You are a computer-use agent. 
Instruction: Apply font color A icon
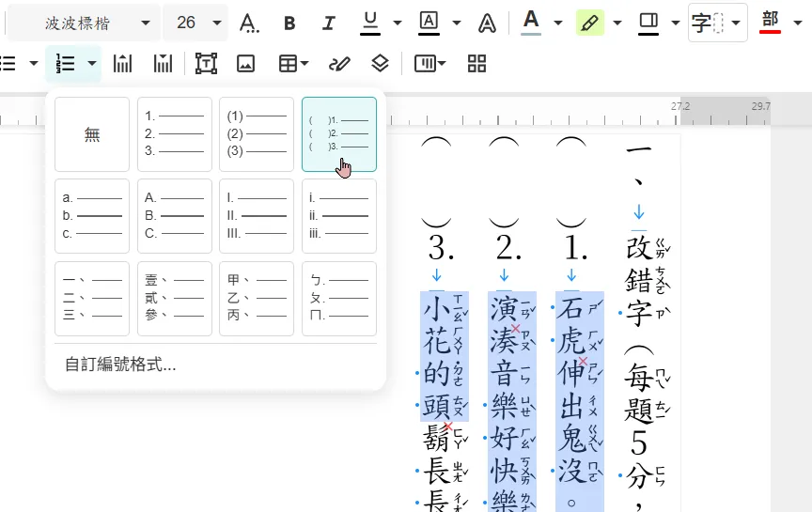531,23
